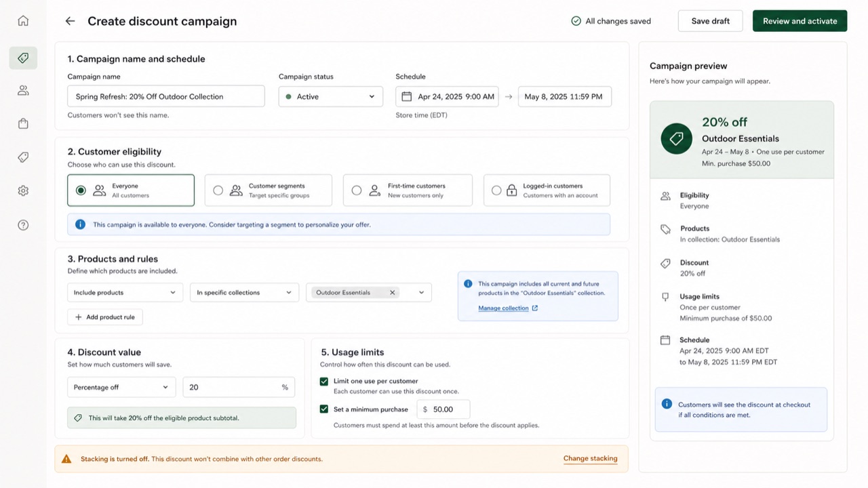The width and height of the screenshot is (868, 488).
Task: Click the info icon in the eligibility notice
Action: (x=80, y=224)
